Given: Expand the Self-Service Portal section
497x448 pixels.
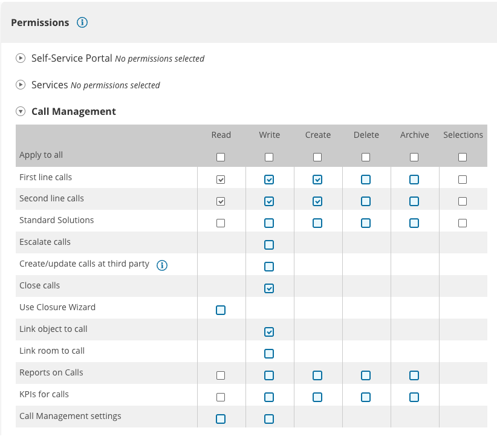Looking at the screenshot, I should click(x=21, y=59).
